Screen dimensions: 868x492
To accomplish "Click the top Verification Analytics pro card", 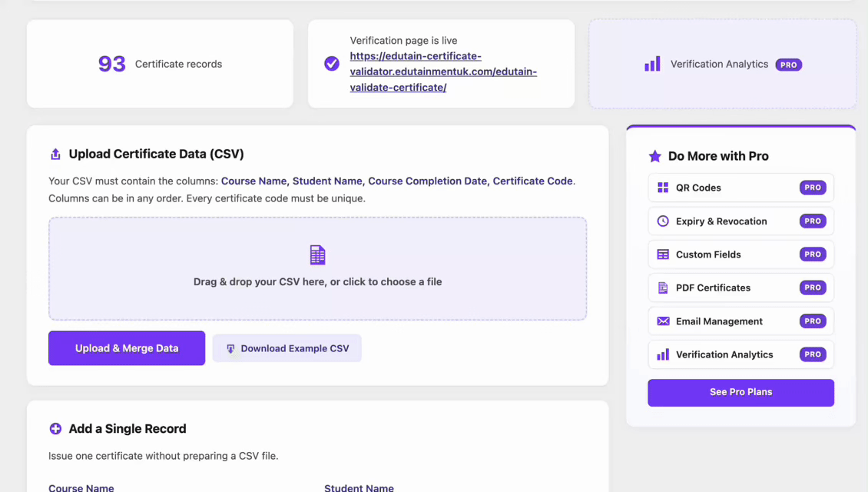I will [x=722, y=64].
